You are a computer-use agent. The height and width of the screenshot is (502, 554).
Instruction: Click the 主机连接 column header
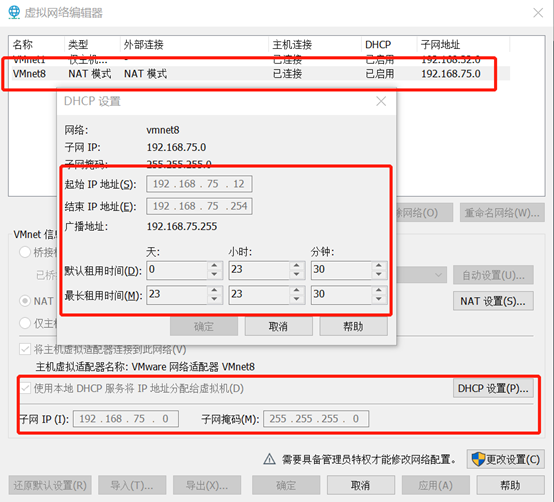(292, 45)
